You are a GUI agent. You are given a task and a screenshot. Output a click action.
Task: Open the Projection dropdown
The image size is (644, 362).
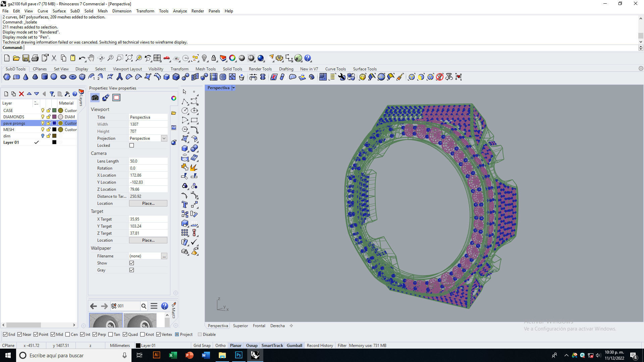click(164, 138)
